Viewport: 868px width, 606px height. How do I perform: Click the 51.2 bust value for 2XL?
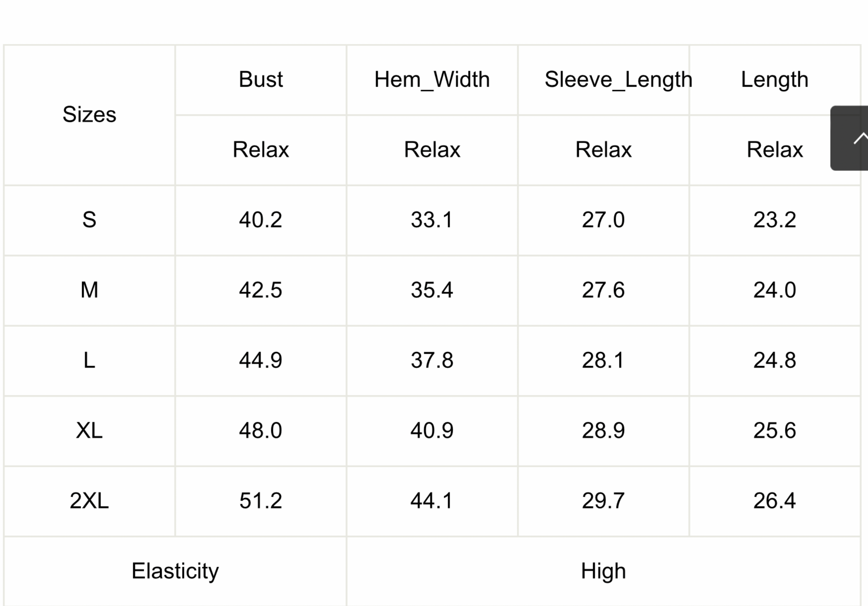click(x=261, y=501)
